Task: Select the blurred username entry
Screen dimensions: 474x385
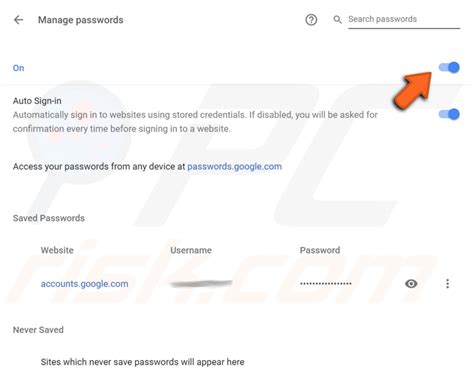Action: tap(201, 284)
